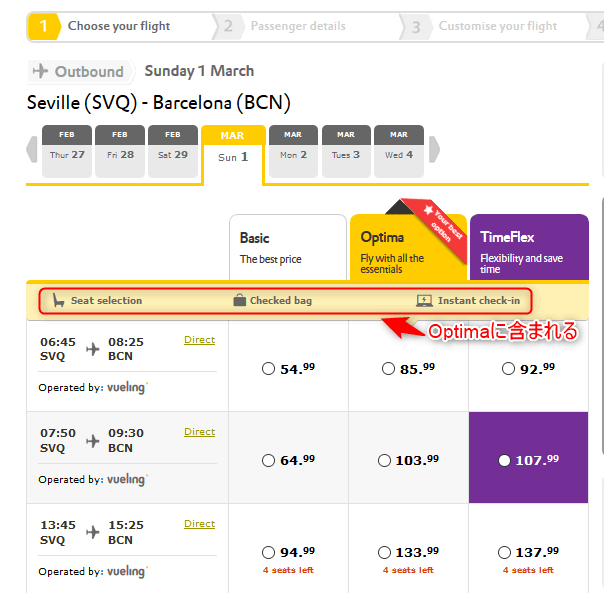
Task: Click the Seat selection icon
Action: 58,300
